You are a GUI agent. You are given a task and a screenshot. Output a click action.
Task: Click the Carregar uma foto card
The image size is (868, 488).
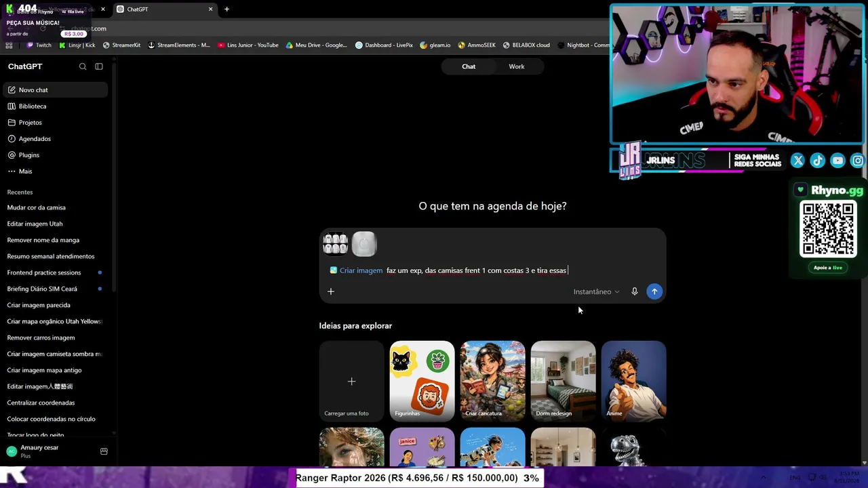(351, 381)
